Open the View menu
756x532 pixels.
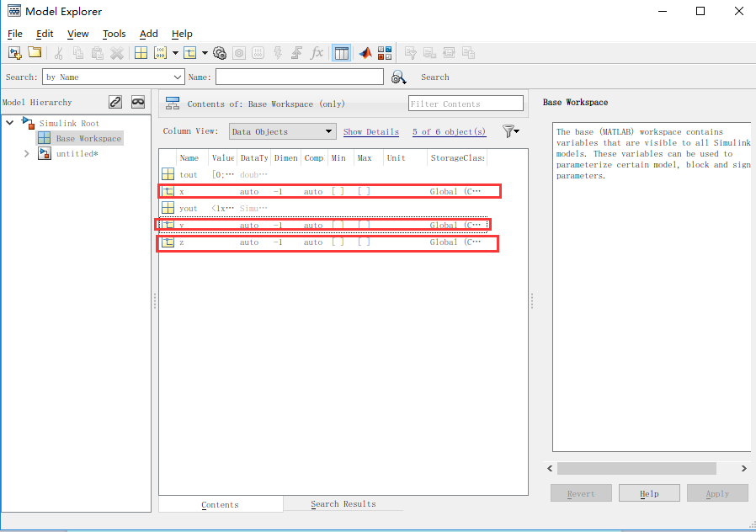point(77,34)
